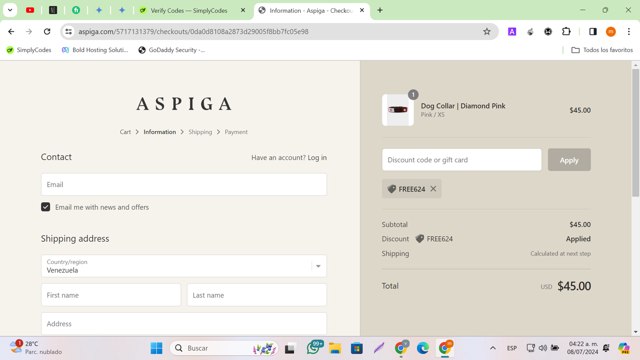Select the Information breadcrumb step

tap(160, 132)
